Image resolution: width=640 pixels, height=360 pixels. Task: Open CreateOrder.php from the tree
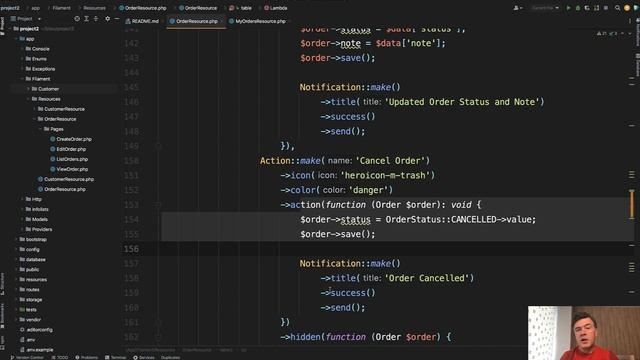tap(71, 139)
